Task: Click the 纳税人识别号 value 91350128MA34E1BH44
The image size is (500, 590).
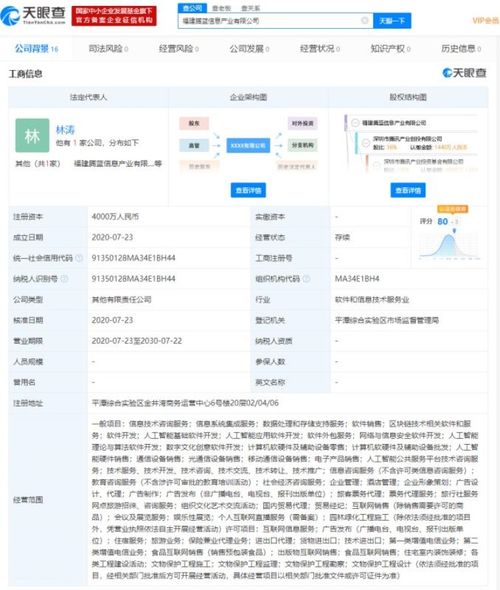Action: click(133, 279)
